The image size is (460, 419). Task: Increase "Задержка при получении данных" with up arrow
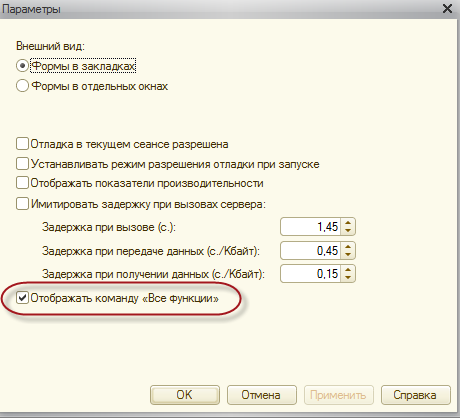tap(348, 270)
